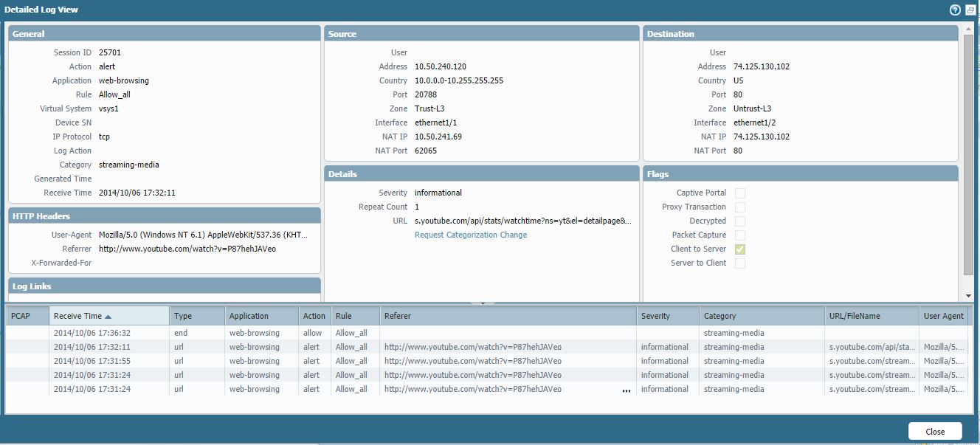Open the help icon in title bar
Viewport: 980px width, 445px height.
tap(955, 10)
